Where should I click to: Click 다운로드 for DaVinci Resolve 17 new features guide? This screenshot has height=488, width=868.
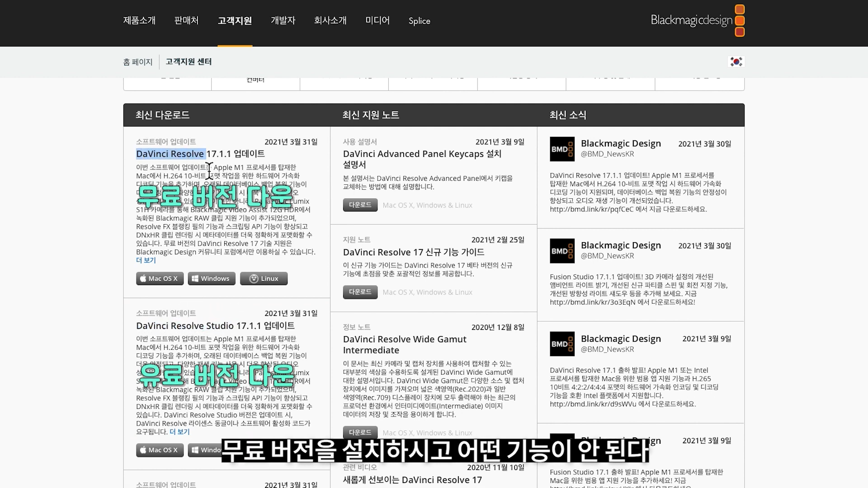[x=360, y=292]
